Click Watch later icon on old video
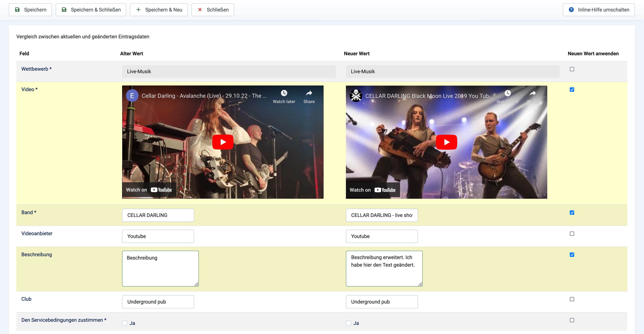This screenshot has height=334, width=644. [x=284, y=93]
